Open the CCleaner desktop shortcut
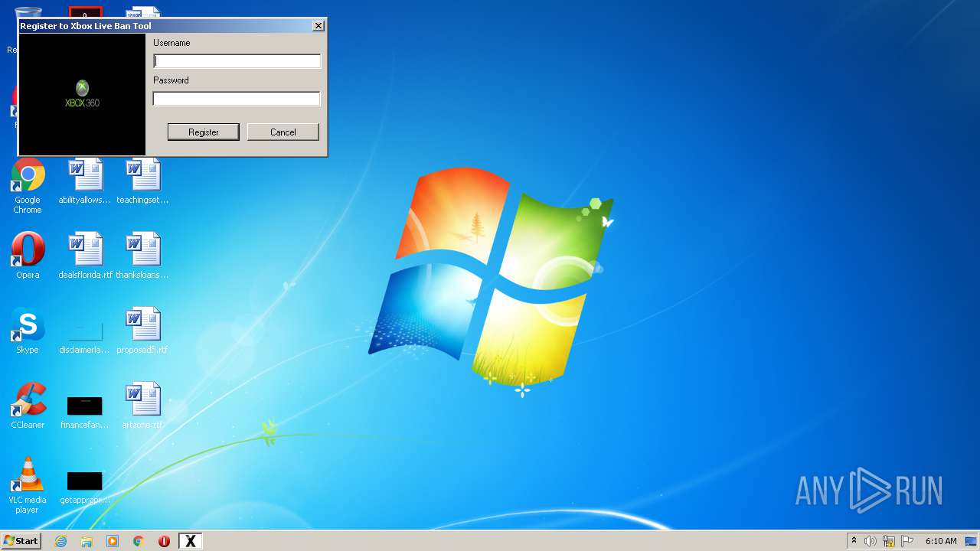The image size is (980, 551). [x=28, y=406]
